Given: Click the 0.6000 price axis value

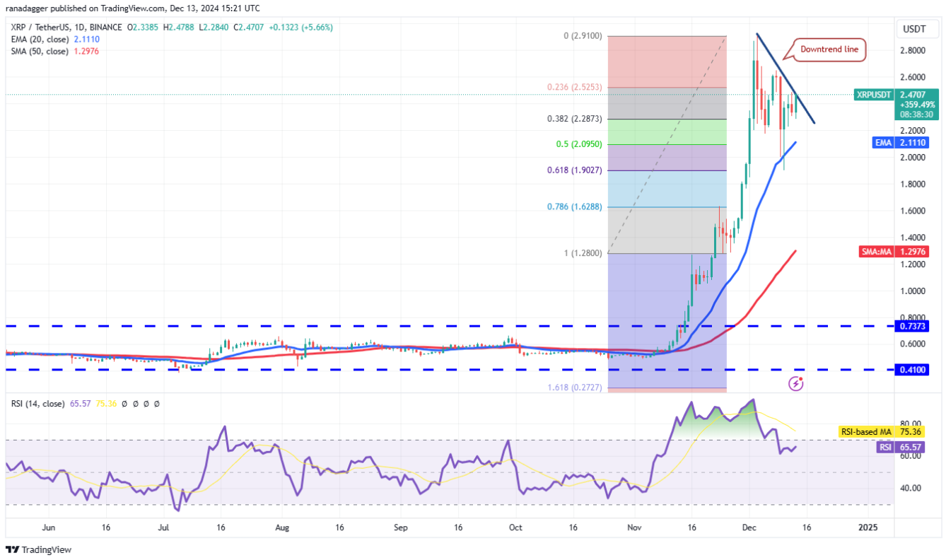Looking at the screenshot, I should [x=913, y=344].
